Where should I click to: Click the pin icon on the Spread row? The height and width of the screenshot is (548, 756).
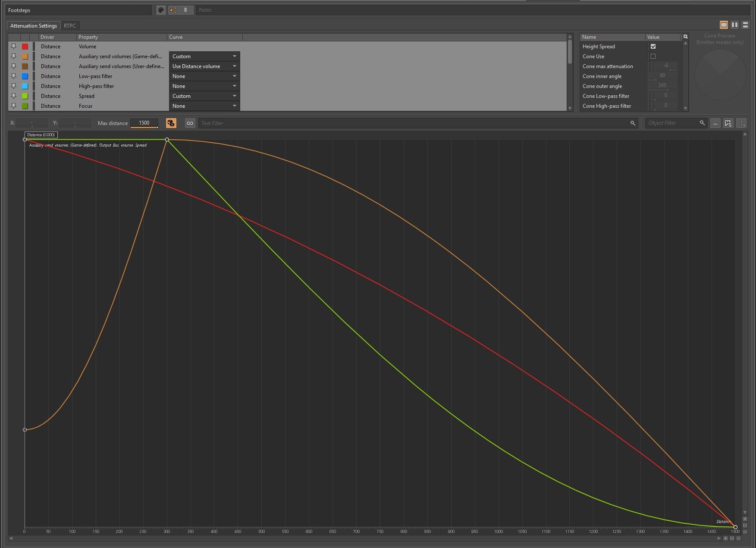click(13, 96)
